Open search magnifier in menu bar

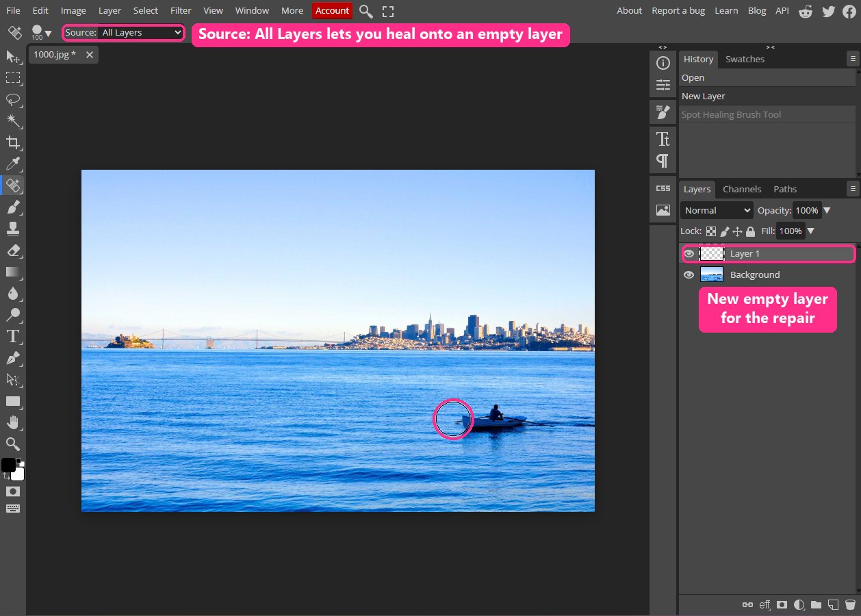click(x=366, y=11)
